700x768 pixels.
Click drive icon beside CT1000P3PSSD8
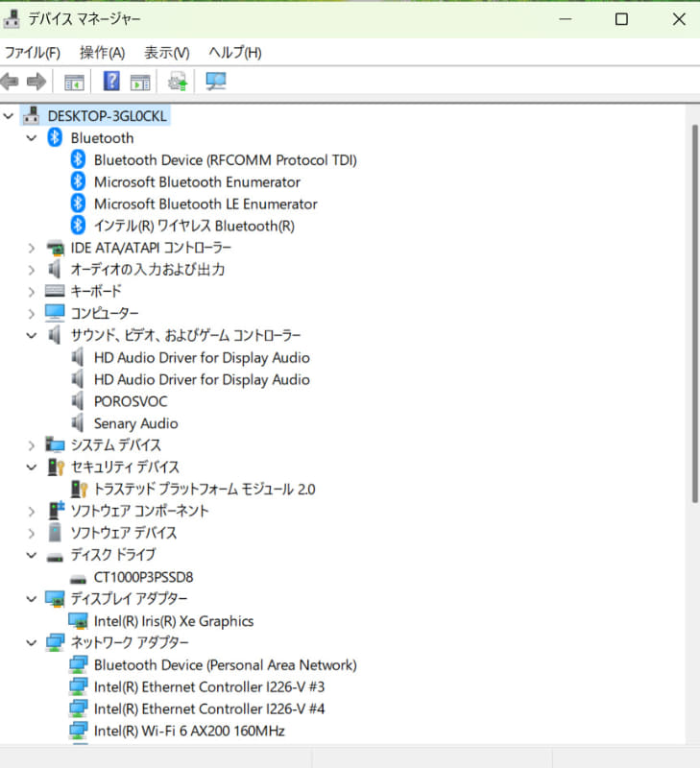[x=78, y=580]
